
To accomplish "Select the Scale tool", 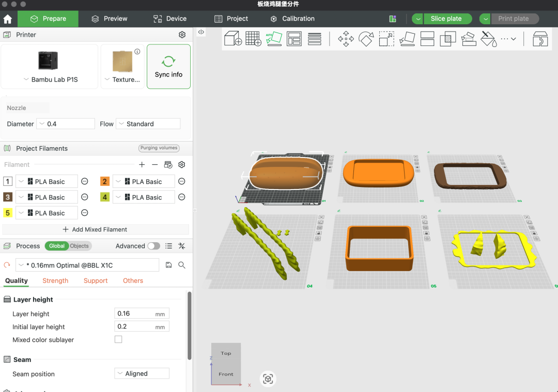I will 386,39.
